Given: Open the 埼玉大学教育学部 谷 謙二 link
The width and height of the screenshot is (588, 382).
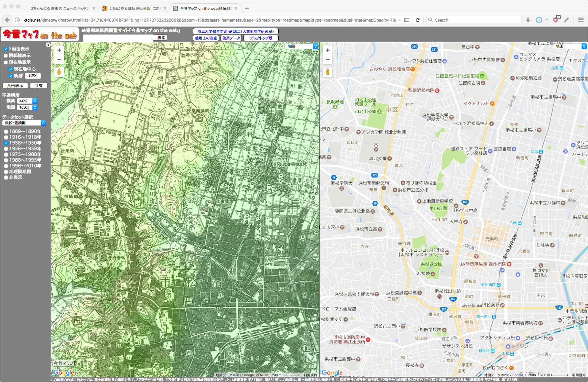Looking at the screenshot, I should (236, 31).
